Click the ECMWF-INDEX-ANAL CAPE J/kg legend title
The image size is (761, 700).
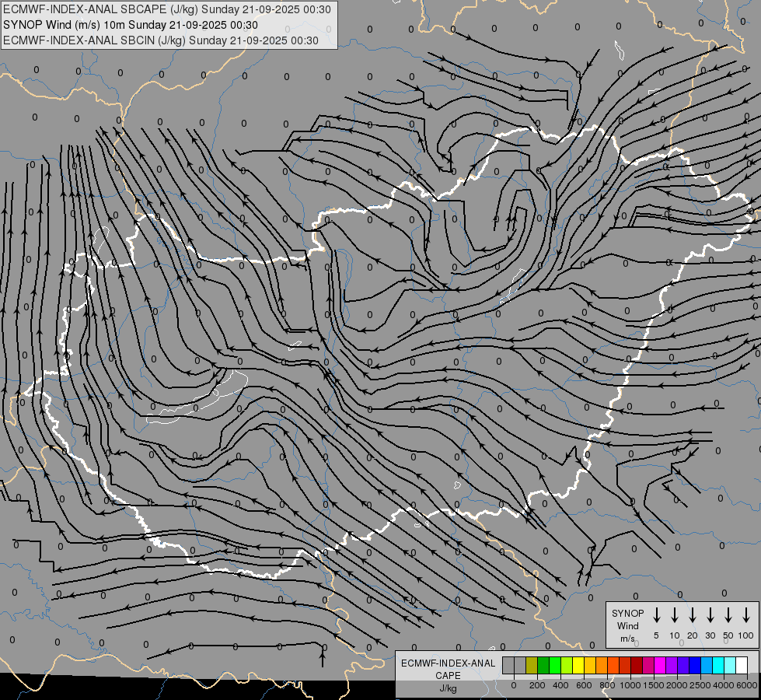pos(448,675)
